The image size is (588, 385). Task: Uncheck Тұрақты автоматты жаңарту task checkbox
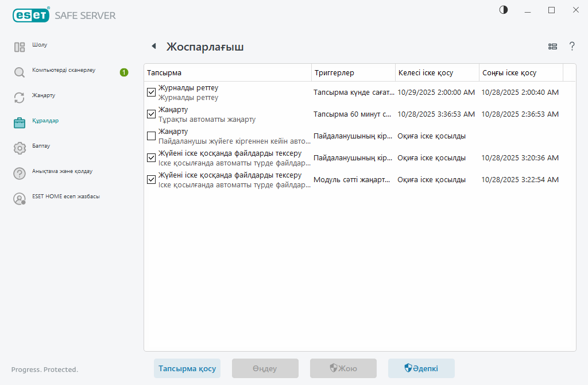coord(151,114)
